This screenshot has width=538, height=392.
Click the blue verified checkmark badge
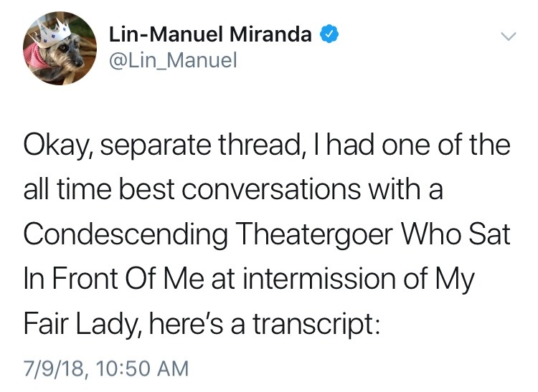[329, 34]
